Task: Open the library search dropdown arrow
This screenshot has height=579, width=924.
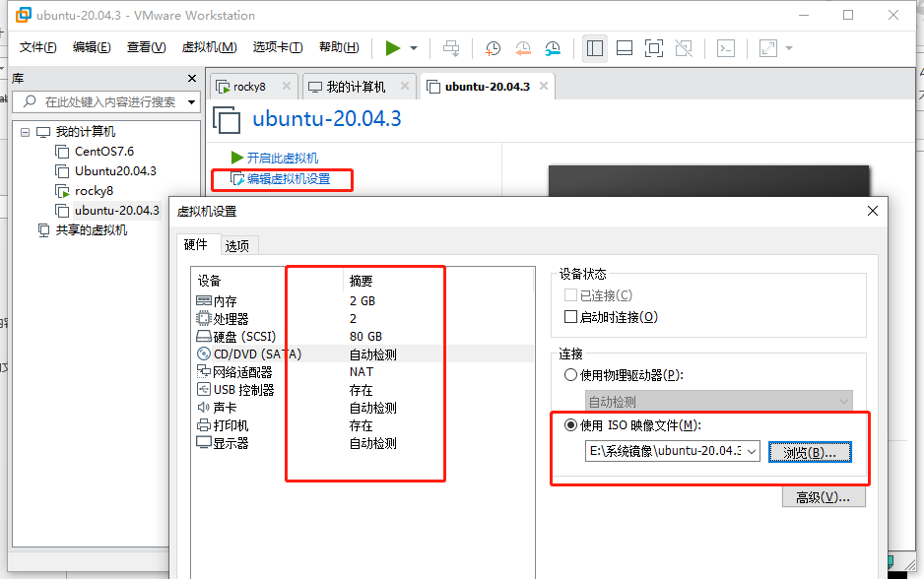Action: (191, 102)
